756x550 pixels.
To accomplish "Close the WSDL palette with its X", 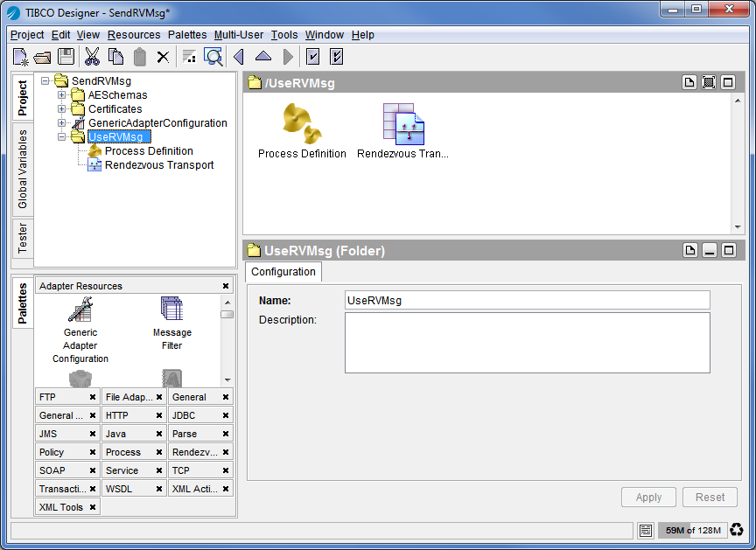I will [x=159, y=489].
